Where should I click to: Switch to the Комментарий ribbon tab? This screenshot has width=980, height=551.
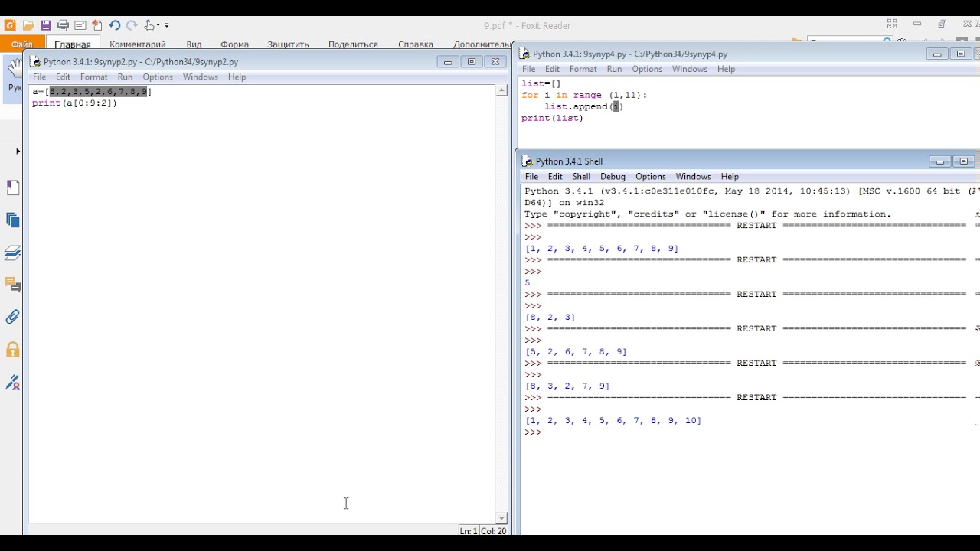coord(138,44)
